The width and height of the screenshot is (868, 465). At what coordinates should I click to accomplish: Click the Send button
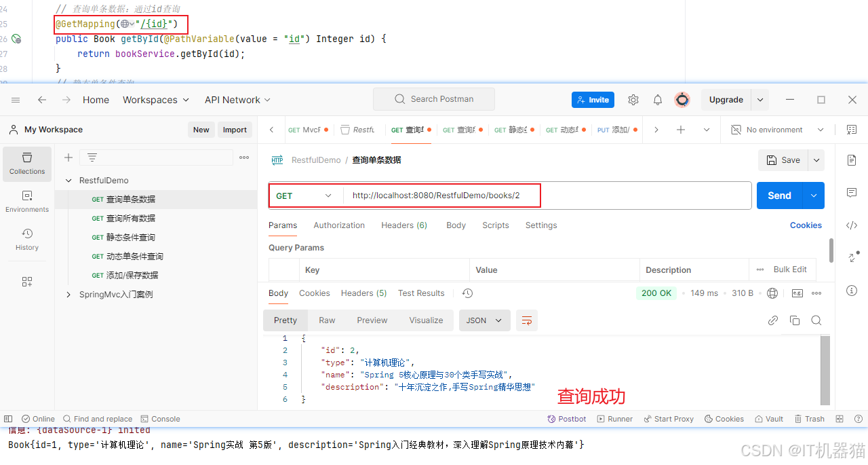(779, 196)
